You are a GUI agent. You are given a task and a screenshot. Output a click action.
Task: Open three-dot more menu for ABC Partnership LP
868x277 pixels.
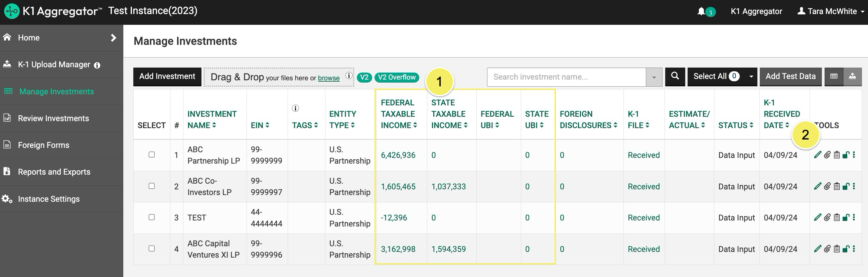854,155
